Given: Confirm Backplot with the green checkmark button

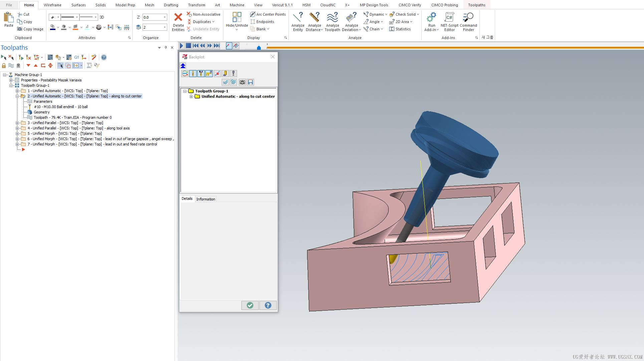Looking at the screenshot, I should point(250,305).
